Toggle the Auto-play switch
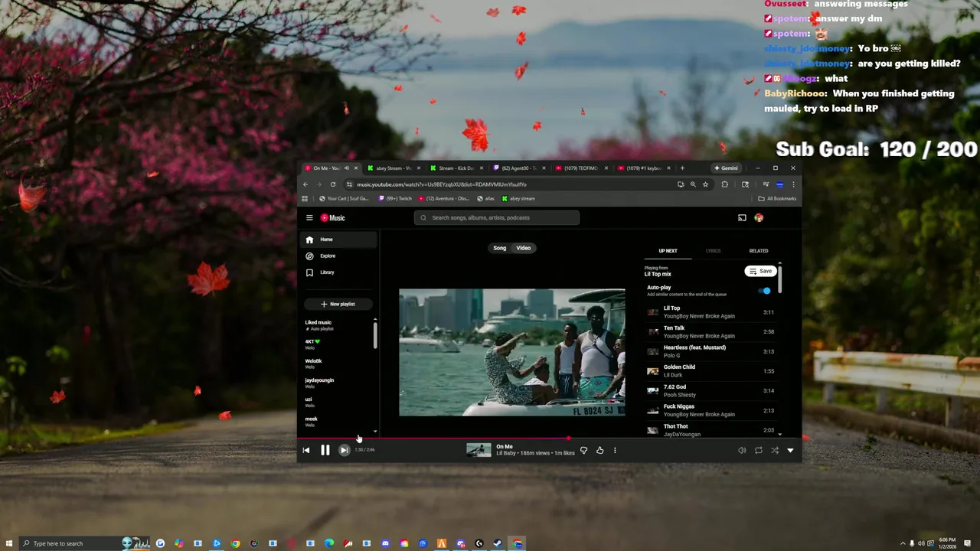The width and height of the screenshot is (980, 551). pyautogui.click(x=765, y=291)
